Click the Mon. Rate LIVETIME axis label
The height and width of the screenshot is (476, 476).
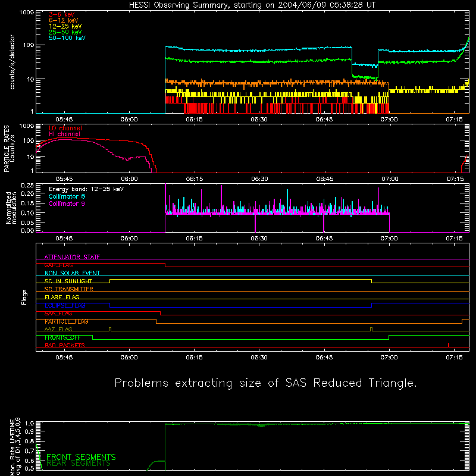tap(15, 446)
